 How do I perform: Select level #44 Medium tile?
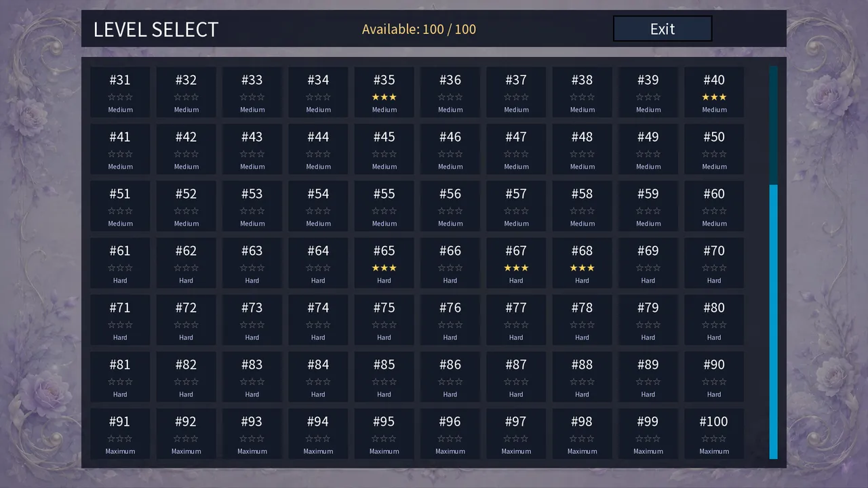click(x=318, y=149)
